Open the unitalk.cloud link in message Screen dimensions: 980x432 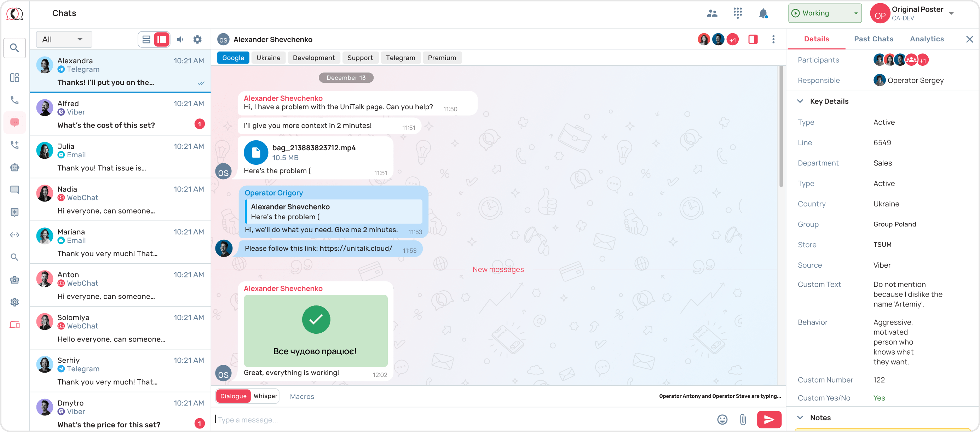(x=355, y=248)
